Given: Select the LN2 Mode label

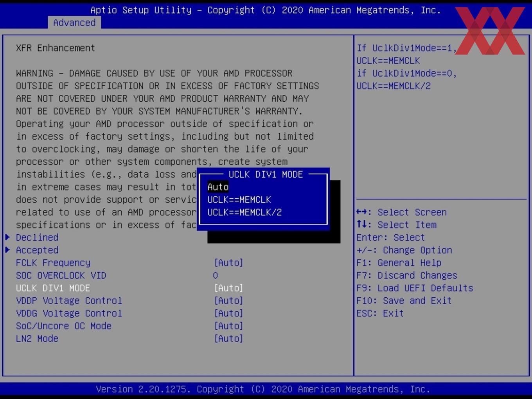Looking at the screenshot, I should point(37,338).
